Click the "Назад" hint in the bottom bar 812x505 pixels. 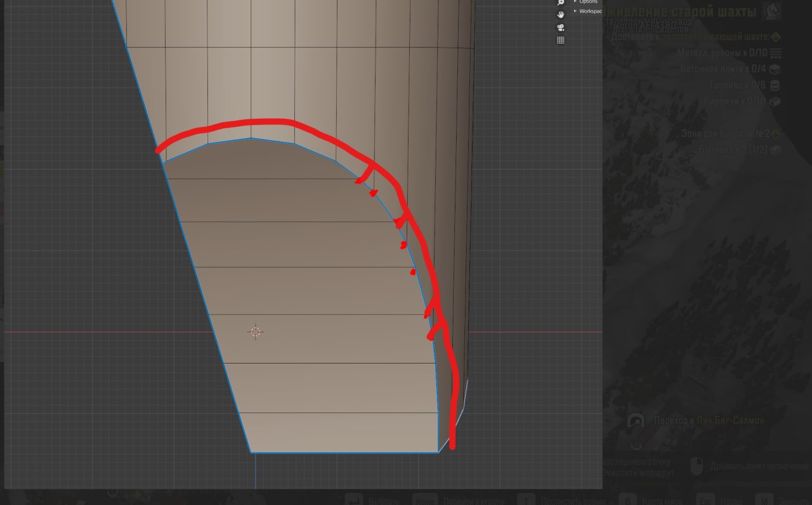coord(731,501)
